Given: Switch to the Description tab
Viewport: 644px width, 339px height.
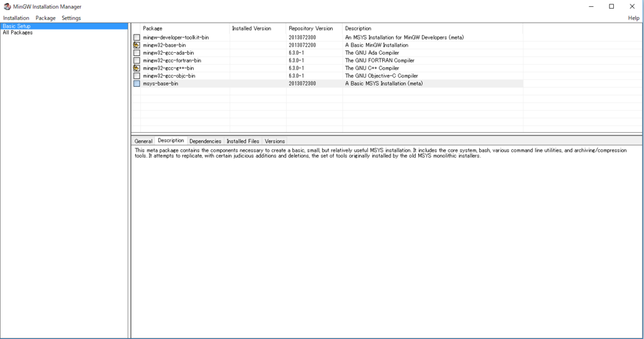Looking at the screenshot, I should coord(171,140).
